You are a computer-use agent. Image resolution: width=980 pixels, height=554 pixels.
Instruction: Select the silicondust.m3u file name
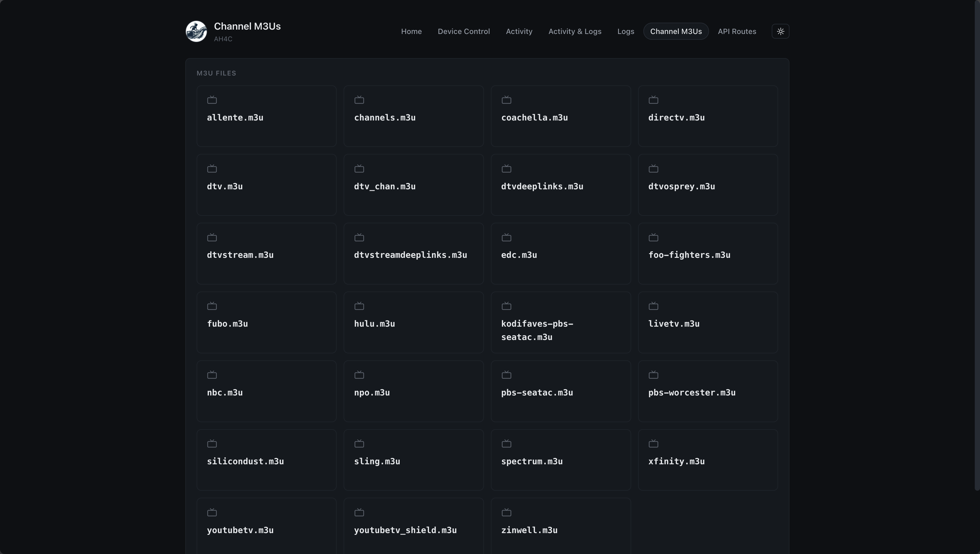point(245,462)
